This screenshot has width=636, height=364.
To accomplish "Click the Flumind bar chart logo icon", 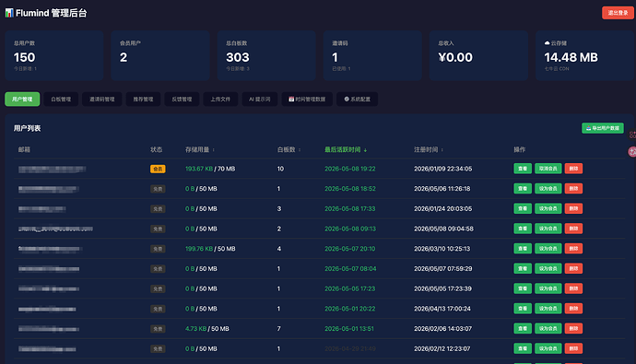I will point(9,13).
